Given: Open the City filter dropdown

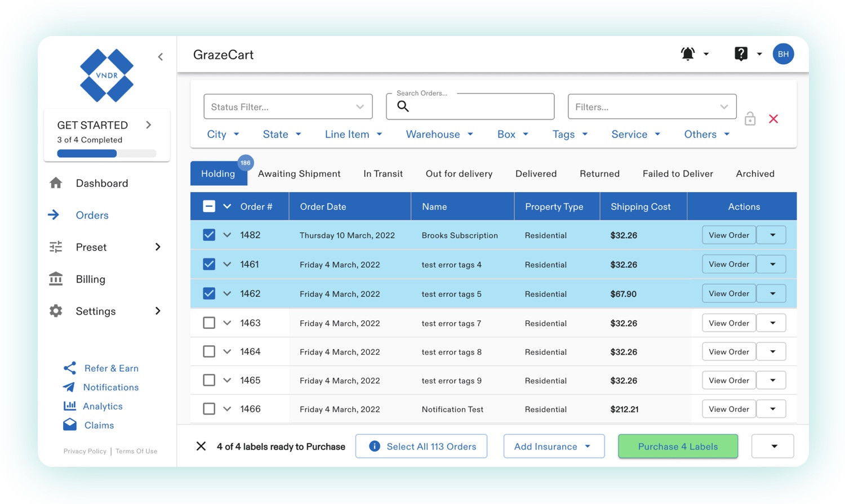Looking at the screenshot, I should 223,134.
